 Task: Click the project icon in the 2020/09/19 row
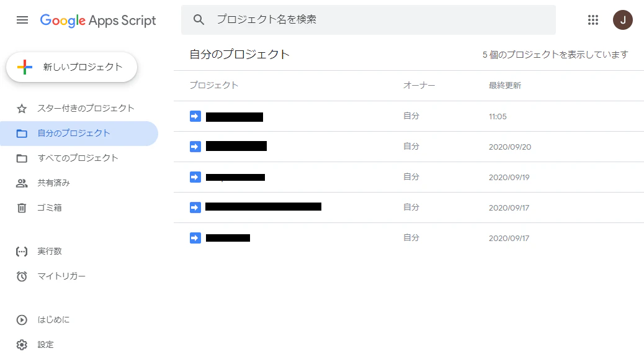click(195, 177)
